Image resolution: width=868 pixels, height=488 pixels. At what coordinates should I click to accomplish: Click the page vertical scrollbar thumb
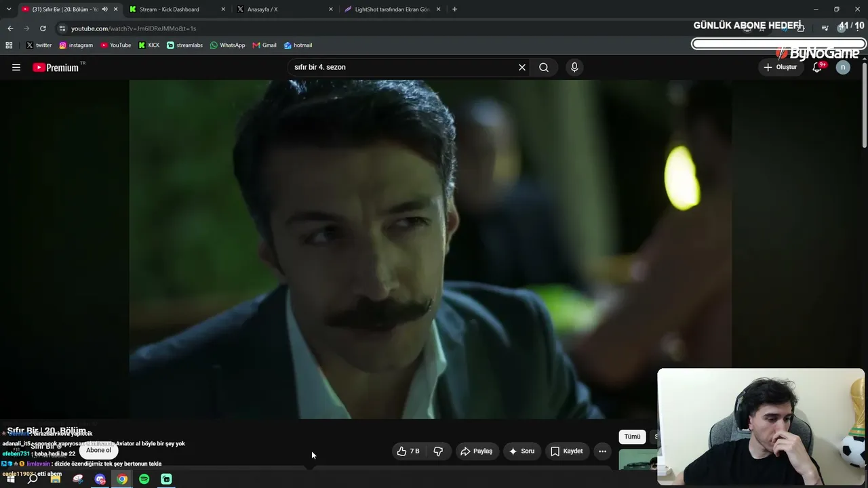click(865, 105)
